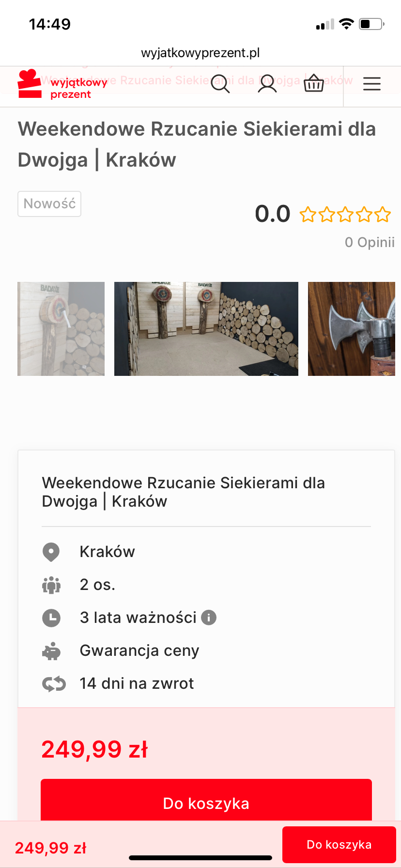Screen dimensions: 401x868
Task: Open the search magnifier icon
Action: tap(220, 84)
